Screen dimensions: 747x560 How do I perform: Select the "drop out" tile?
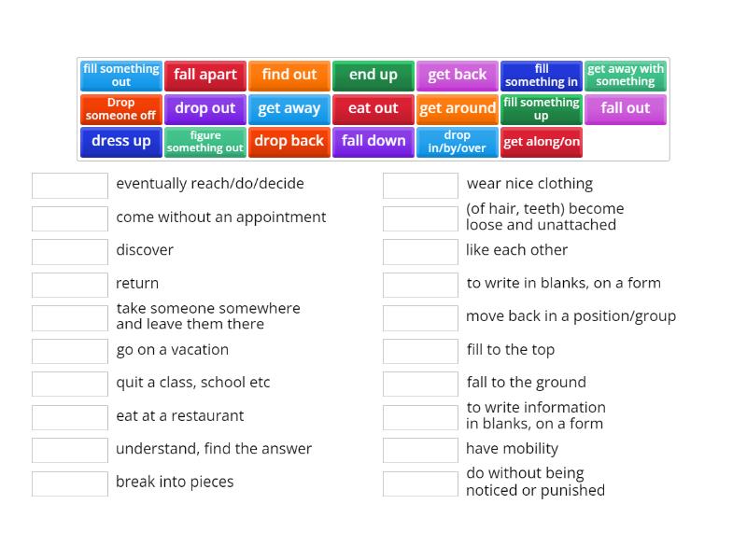coord(204,109)
